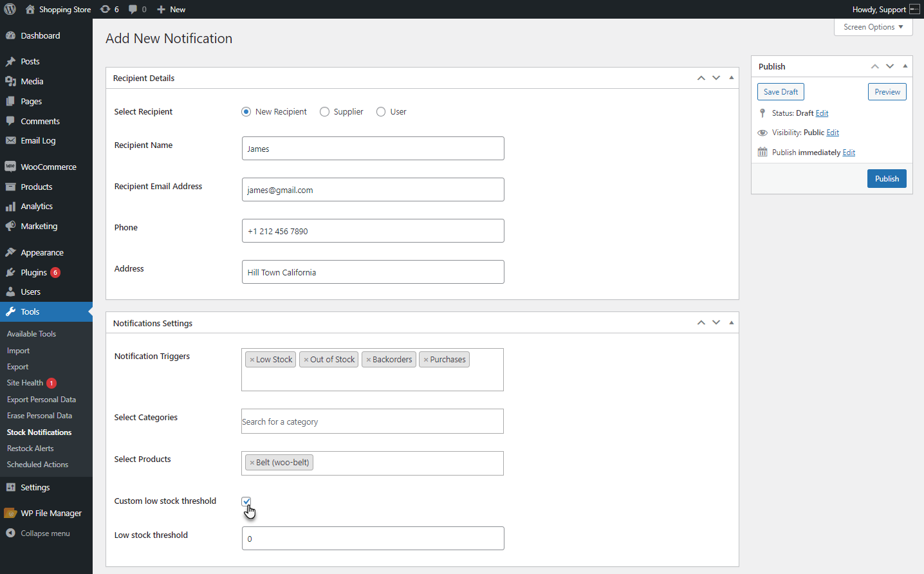Edit the Publish immediately schedule
This screenshot has height=574, width=924.
[x=849, y=153]
